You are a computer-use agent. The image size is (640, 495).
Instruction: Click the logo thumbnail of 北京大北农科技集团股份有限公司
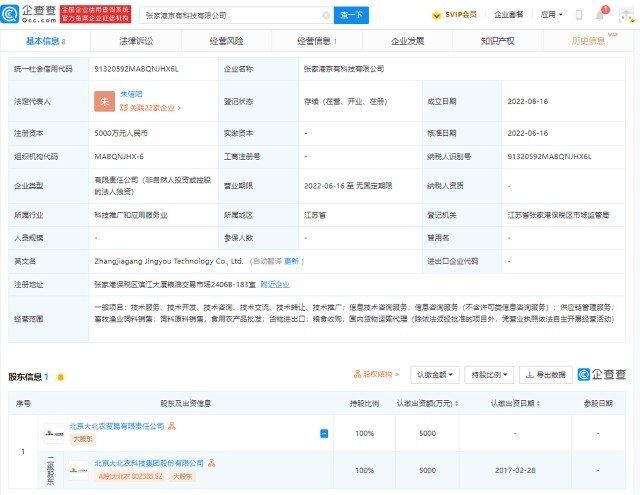point(78,470)
